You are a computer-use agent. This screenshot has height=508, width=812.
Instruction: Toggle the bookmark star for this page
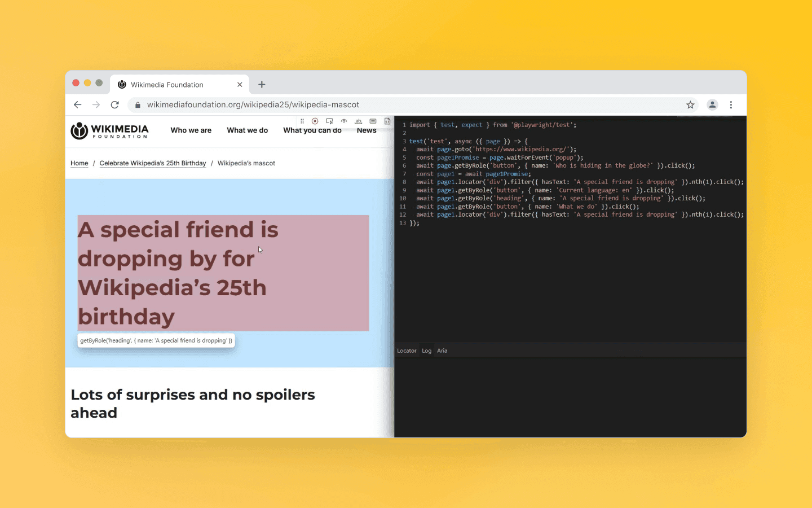(690, 104)
